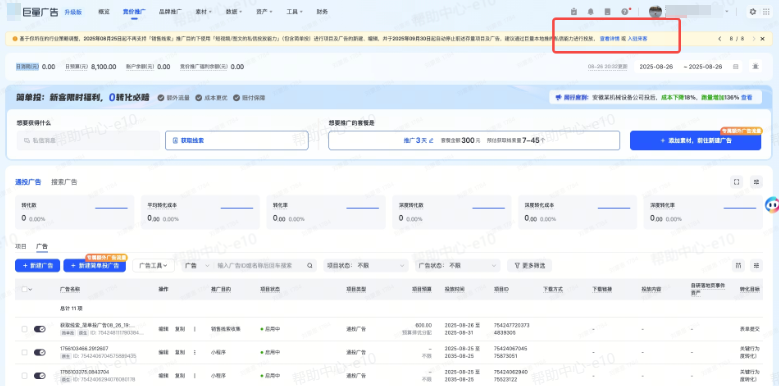Click into the ad ID or name search field

pos(260,266)
